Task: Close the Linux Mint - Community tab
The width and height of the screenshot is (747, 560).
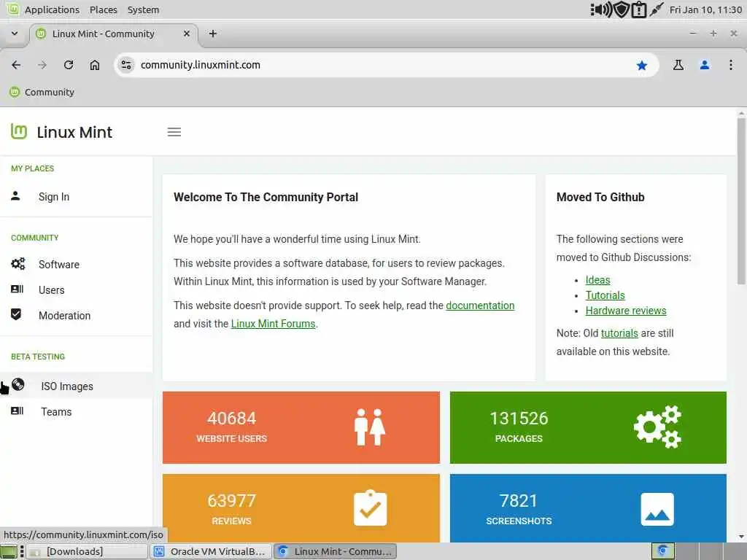Action: coord(187,34)
